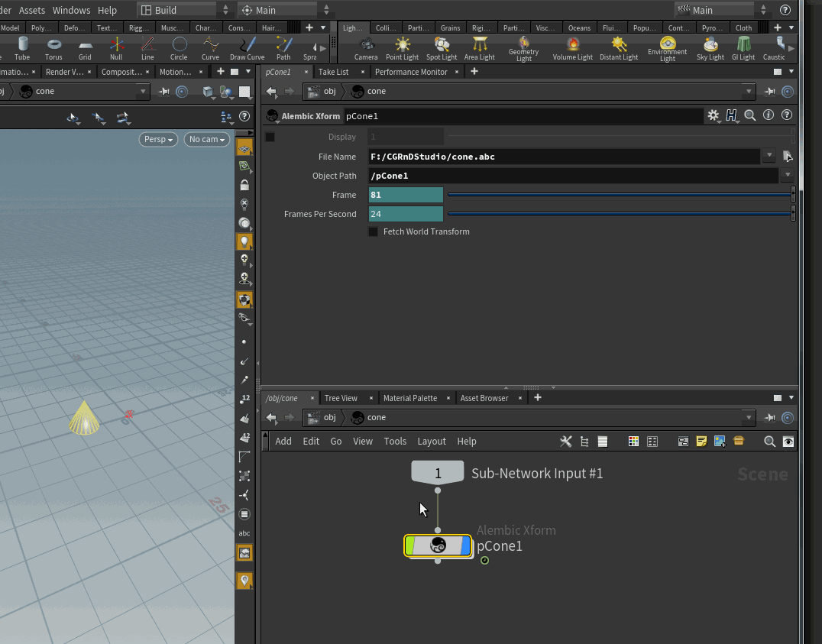Toggle the lock icon in the viewport sidebar

(x=244, y=185)
